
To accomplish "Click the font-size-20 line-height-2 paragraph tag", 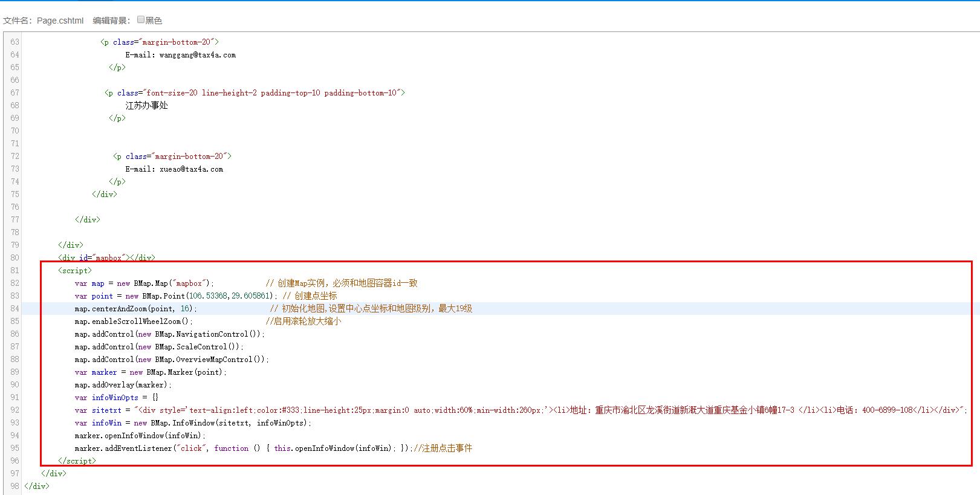I will pyautogui.click(x=255, y=92).
